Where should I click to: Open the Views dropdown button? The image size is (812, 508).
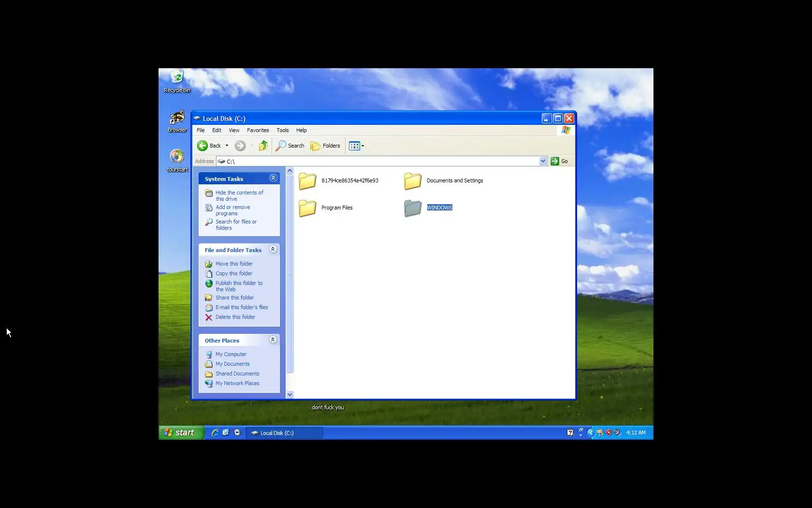[357, 146]
